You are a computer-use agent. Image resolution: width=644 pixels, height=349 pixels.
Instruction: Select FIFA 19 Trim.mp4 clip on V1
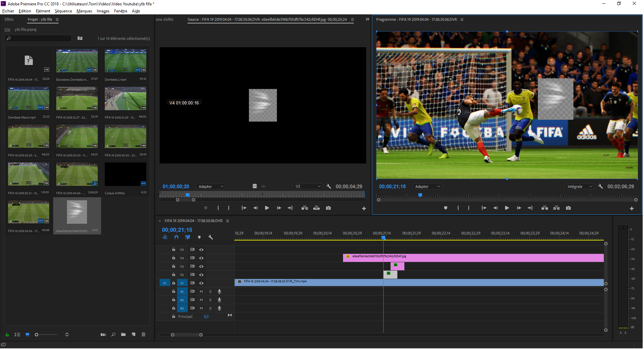(419, 283)
